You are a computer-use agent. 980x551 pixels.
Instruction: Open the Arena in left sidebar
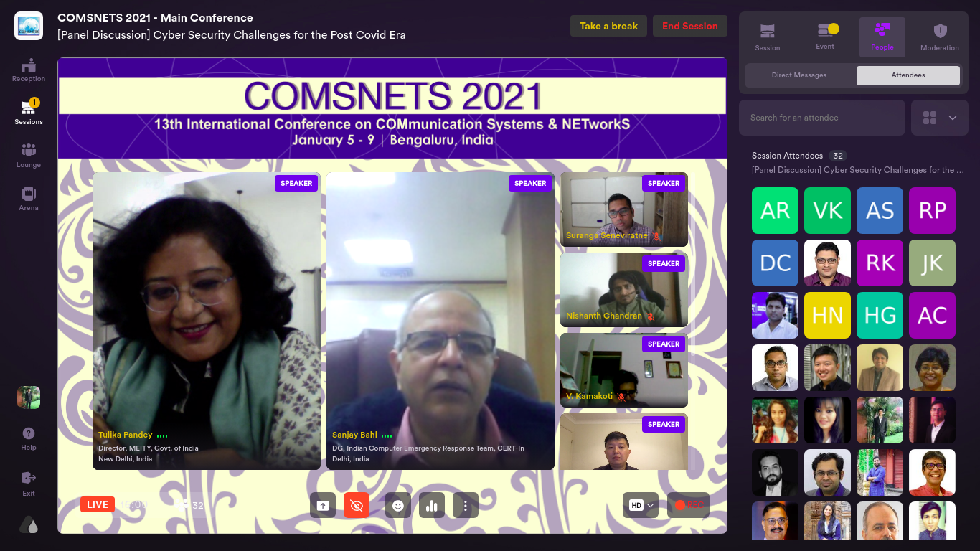(x=29, y=198)
